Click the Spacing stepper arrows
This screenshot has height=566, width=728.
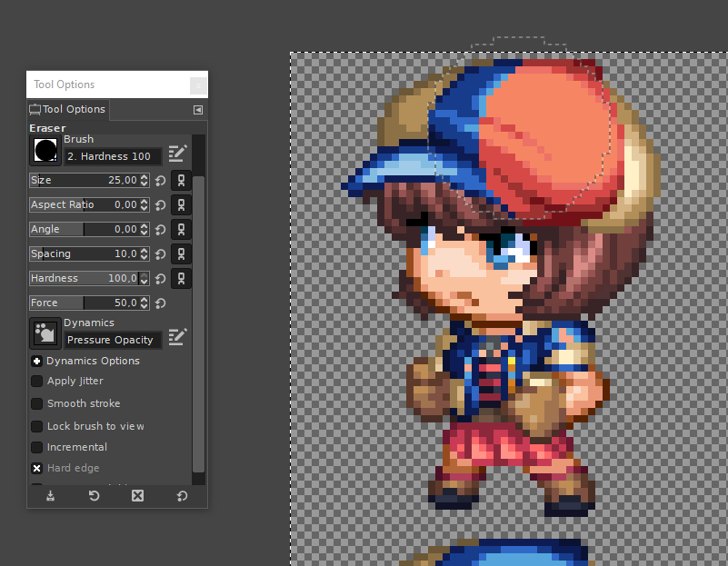click(x=145, y=253)
